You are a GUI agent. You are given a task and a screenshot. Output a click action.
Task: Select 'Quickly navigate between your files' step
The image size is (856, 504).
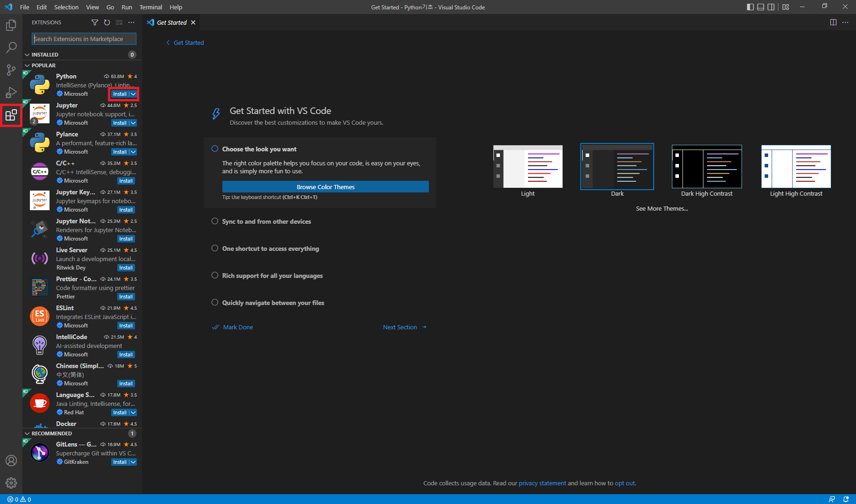tap(215, 303)
